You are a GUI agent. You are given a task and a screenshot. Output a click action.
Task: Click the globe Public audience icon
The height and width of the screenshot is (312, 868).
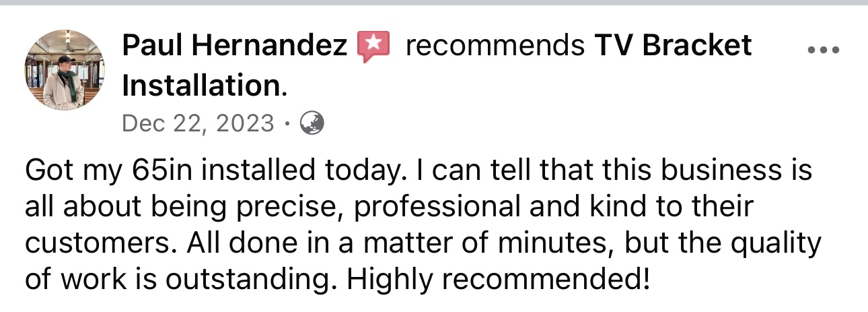pyautogui.click(x=311, y=123)
